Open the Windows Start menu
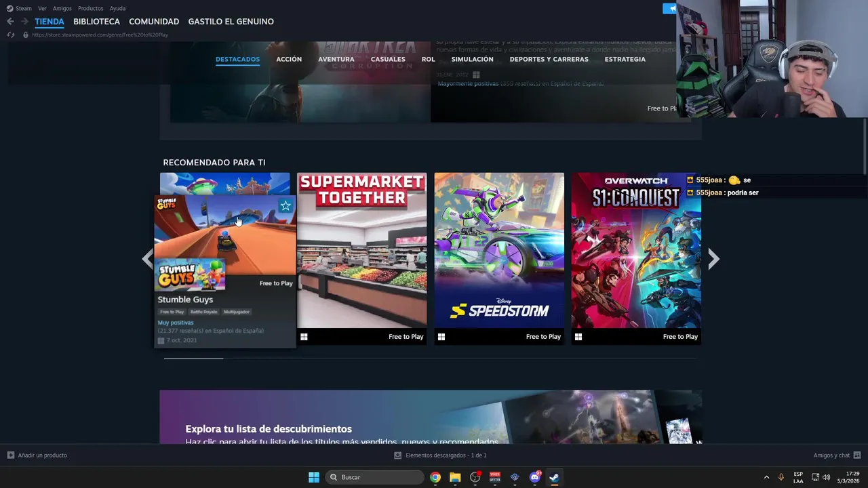Image resolution: width=868 pixels, height=488 pixels. [314, 477]
